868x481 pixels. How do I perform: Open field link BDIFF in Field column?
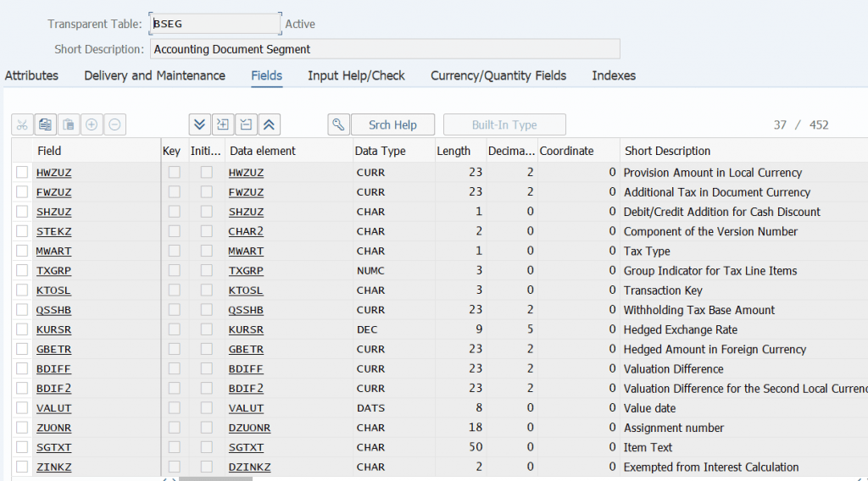53,368
